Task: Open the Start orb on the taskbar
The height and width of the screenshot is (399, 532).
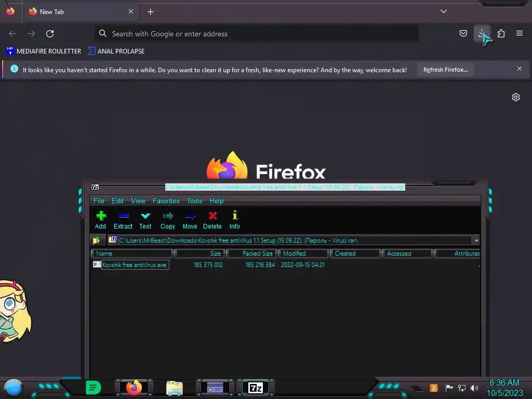Action: pos(13,388)
